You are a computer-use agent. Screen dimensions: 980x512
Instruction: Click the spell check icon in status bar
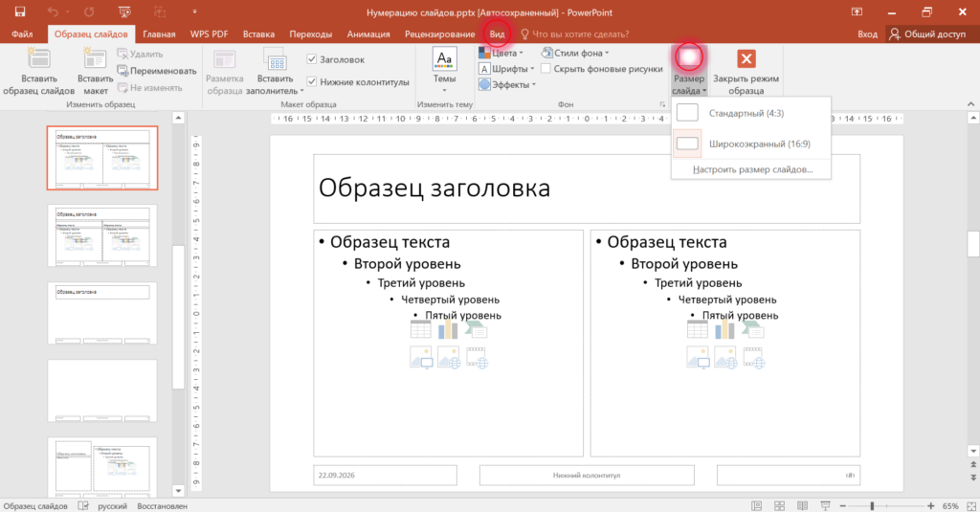point(83,505)
